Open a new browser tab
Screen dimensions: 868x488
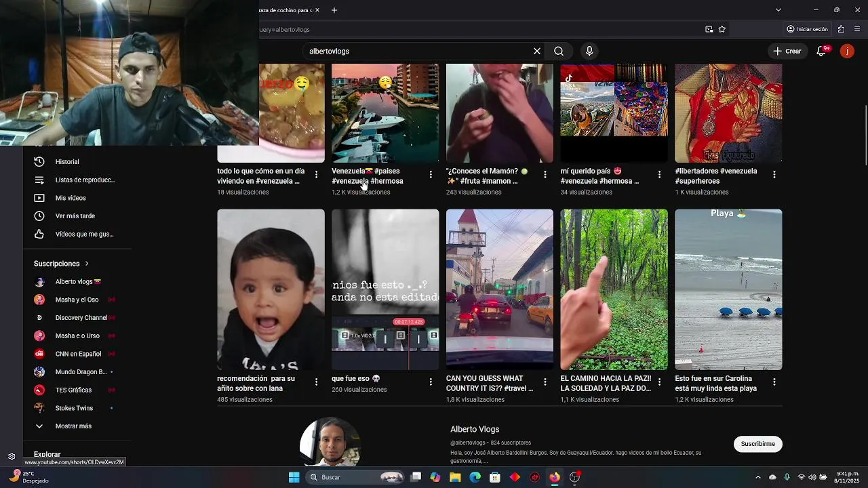point(334,10)
